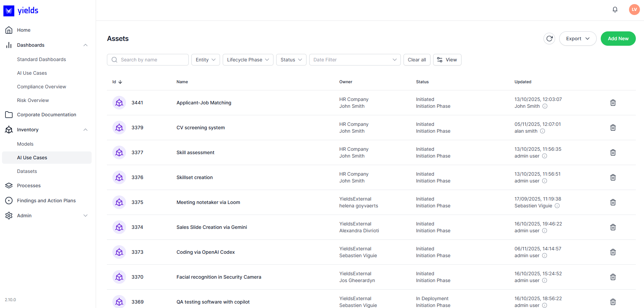Click the delete trash icon for Skill assessment
The height and width of the screenshot is (308, 644).
coord(613,152)
